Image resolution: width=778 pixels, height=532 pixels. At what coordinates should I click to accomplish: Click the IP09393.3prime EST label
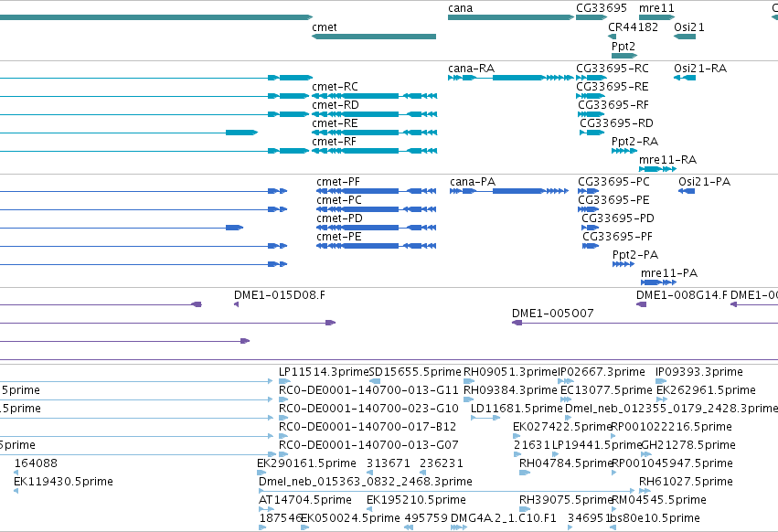click(699, 372)
